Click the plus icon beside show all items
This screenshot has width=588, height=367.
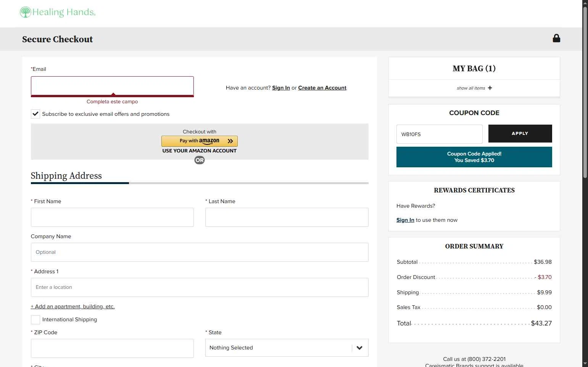pos(490,88)
